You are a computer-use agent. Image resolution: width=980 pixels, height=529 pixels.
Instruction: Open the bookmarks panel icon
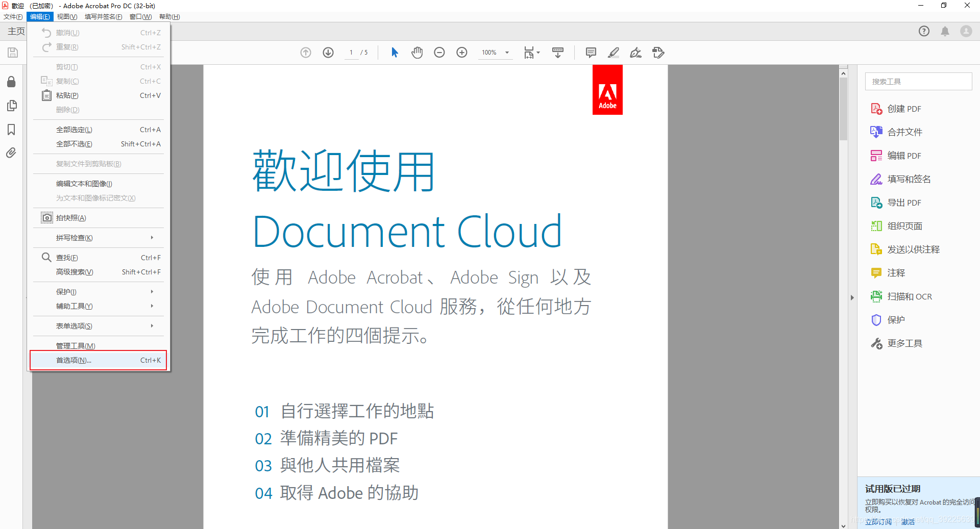coord(11,130)
